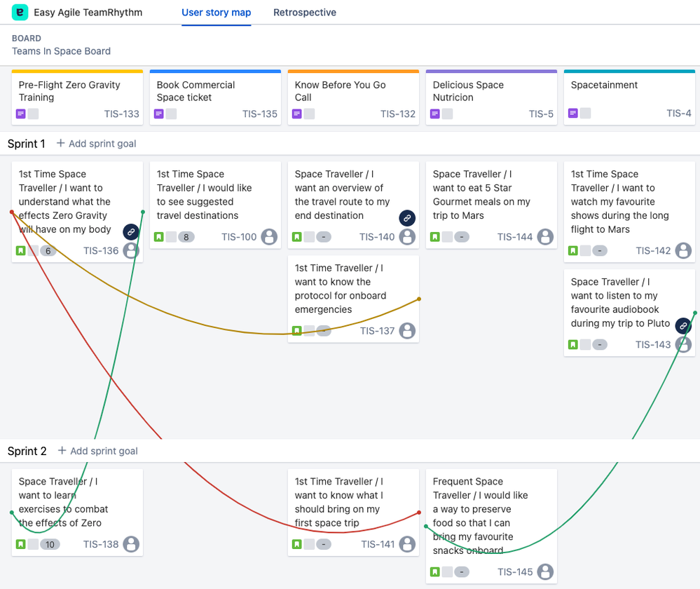700x589 pixels.
Task: Open the Teams In Space Board link
Action: 61,51
